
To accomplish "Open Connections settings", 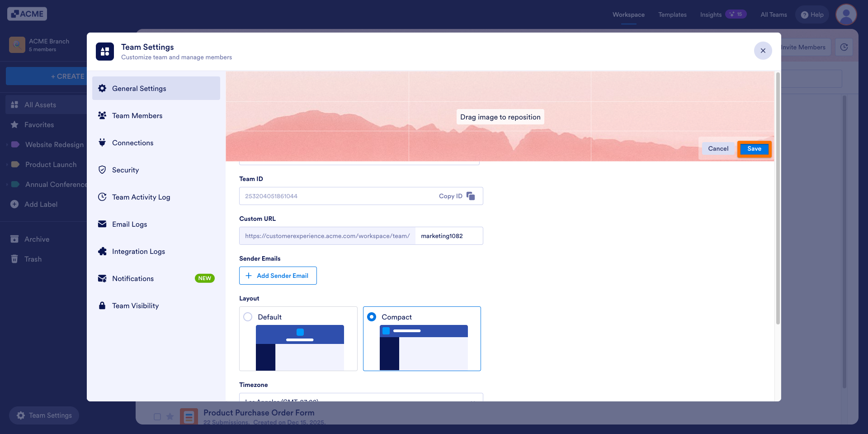I will pos(156,143).
